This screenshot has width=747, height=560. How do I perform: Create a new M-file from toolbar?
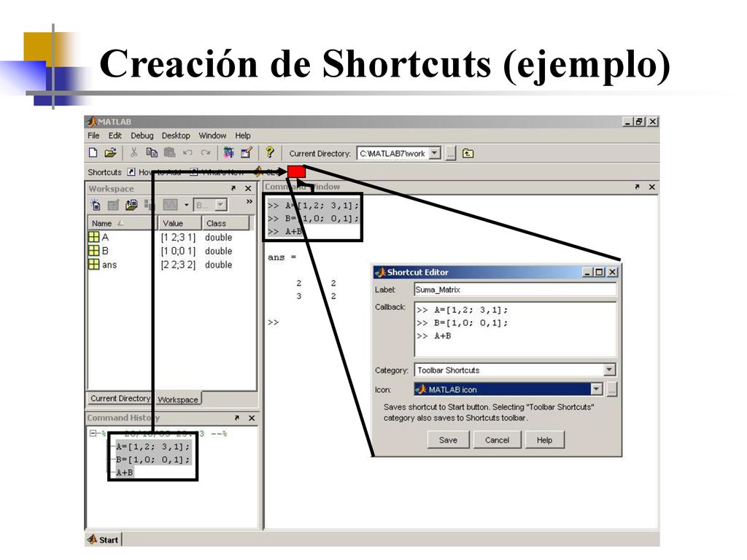[x=93, y=152]
